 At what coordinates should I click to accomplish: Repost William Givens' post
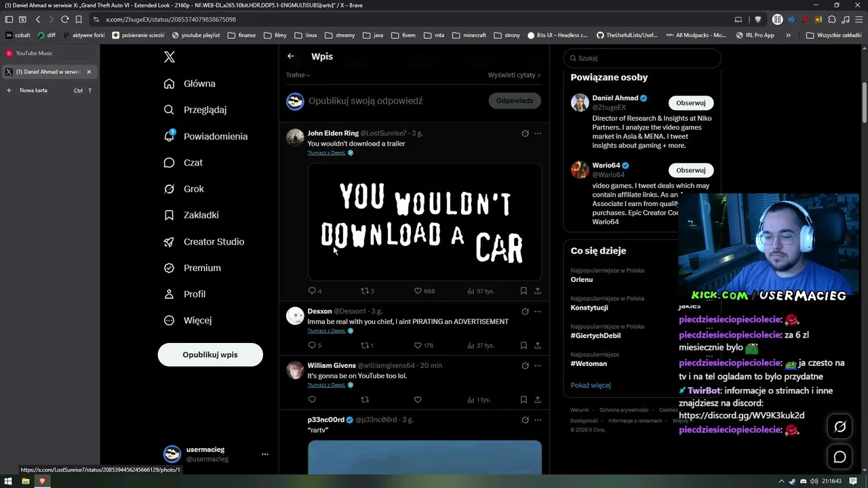(365, 399)
